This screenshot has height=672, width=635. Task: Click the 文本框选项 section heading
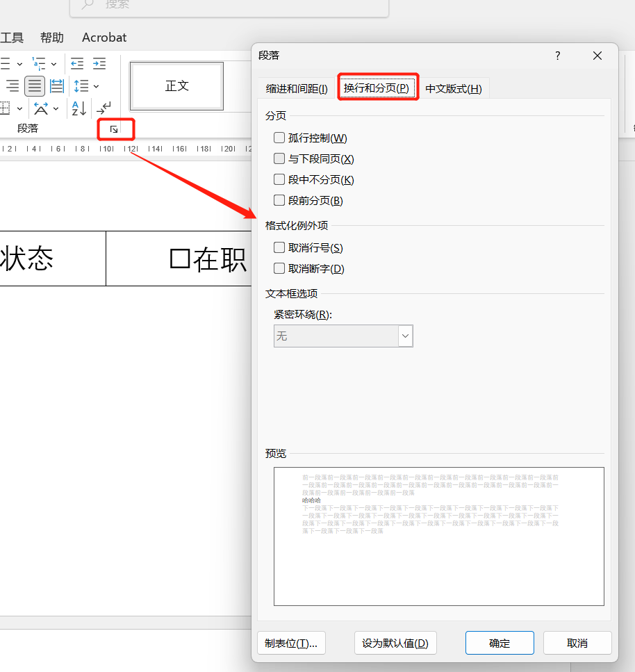(x=291, y=293)
